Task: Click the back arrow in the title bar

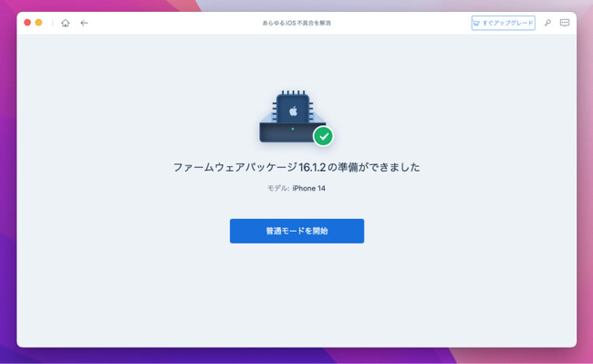Action: (84, 23)
